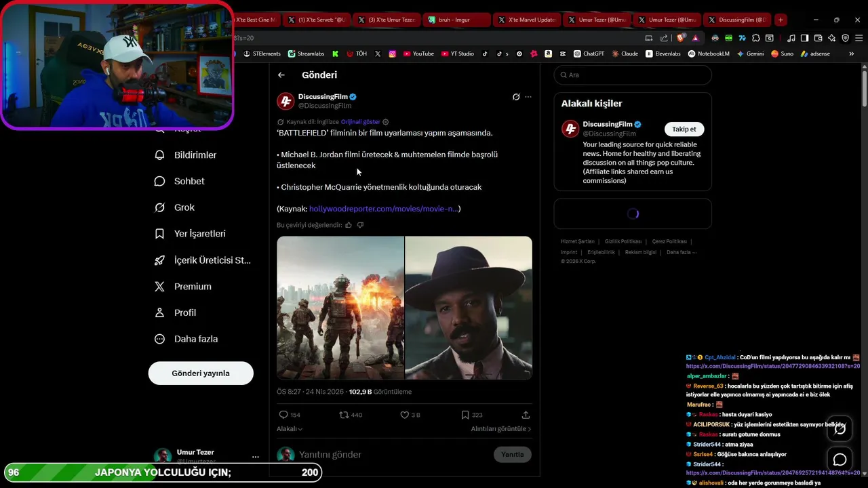Go back using the arrow beside Gönderi

(281, 75)
